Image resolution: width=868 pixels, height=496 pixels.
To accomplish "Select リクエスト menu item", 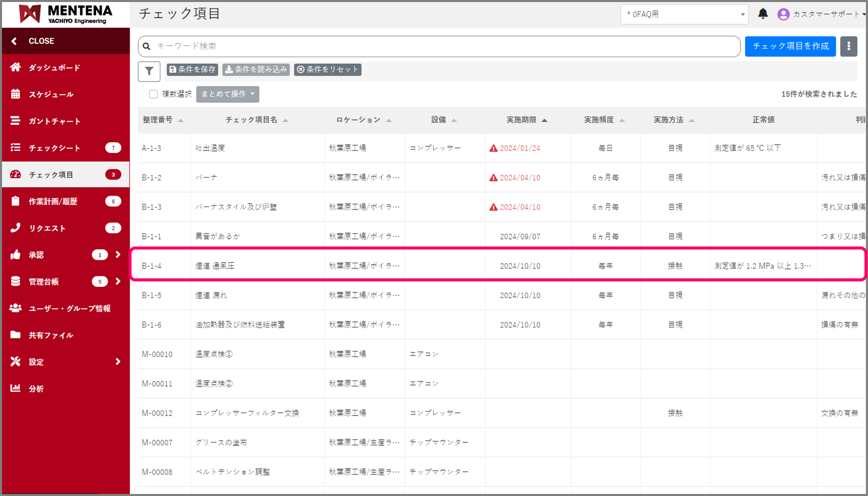I will click(x=47, y=228).
